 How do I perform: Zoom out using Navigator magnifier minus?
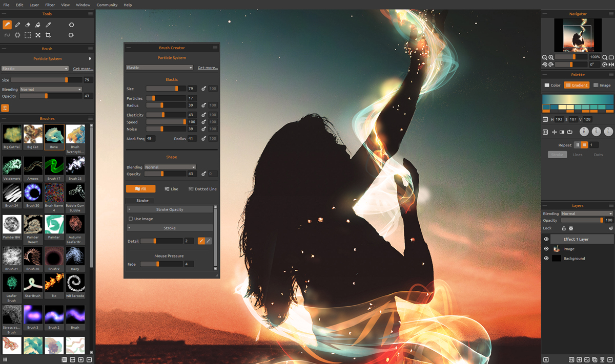click(545, 57)
